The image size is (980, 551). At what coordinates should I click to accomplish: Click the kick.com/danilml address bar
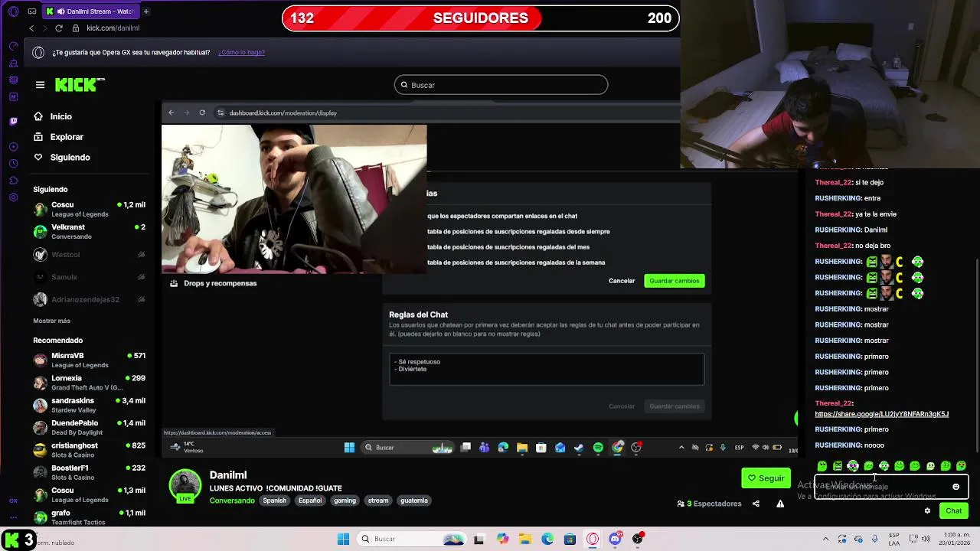click(x=113, y=28)
